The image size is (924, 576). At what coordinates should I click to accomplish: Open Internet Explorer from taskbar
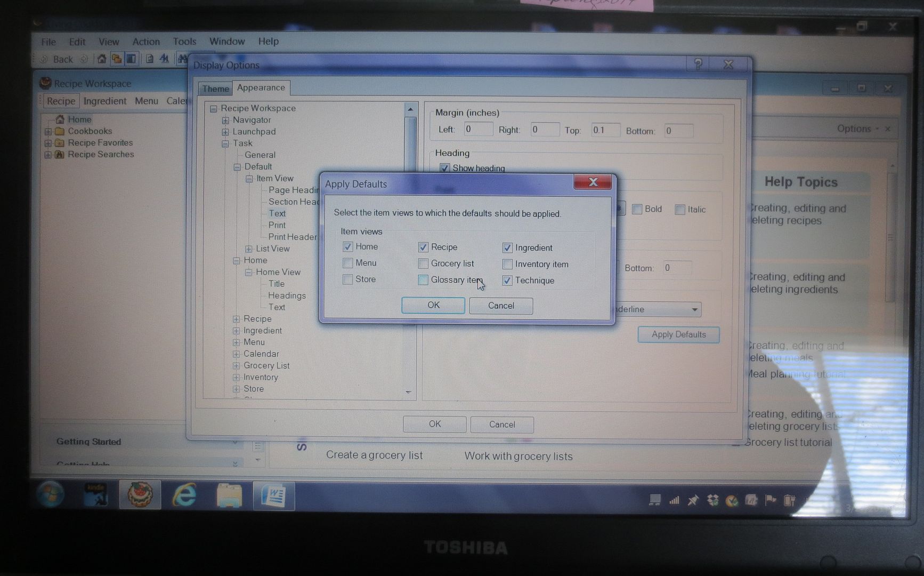click(184, 495)
